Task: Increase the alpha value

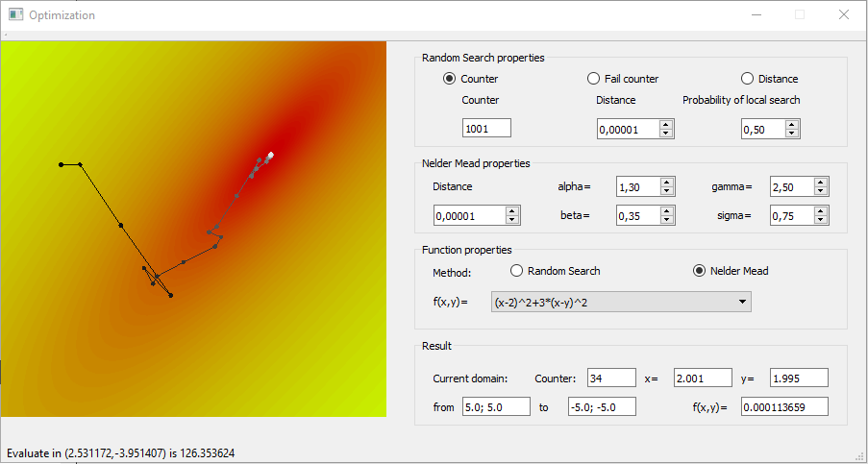Action: tap(667, 183)
